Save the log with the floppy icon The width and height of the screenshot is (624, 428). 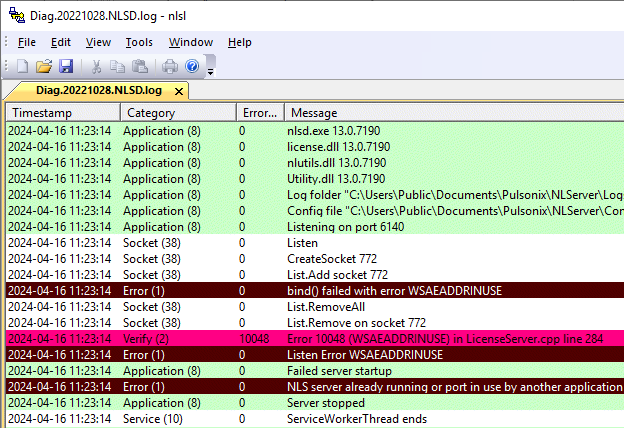point(66,66)
